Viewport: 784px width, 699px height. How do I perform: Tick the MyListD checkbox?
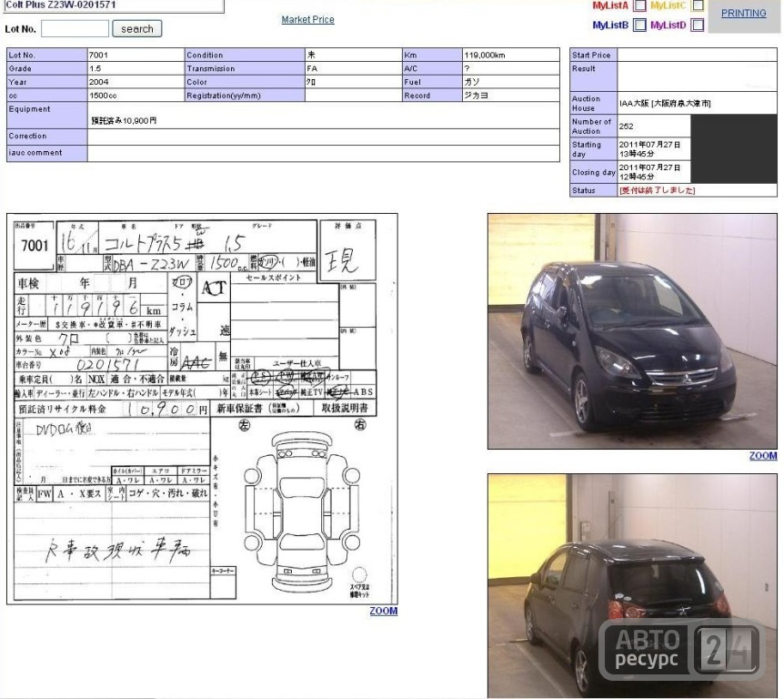698,25
